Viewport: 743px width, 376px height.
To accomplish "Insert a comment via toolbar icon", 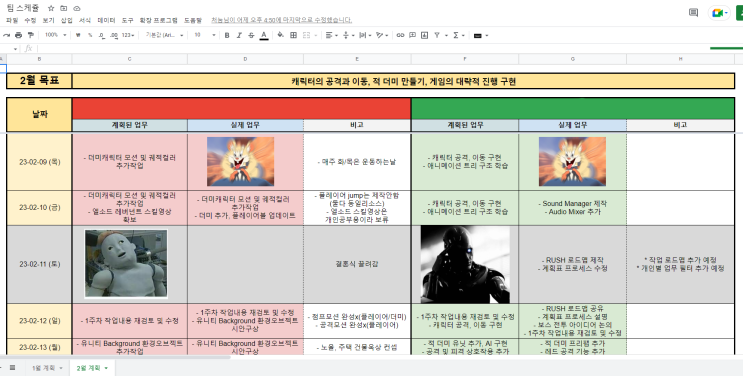I will (413, 35).
